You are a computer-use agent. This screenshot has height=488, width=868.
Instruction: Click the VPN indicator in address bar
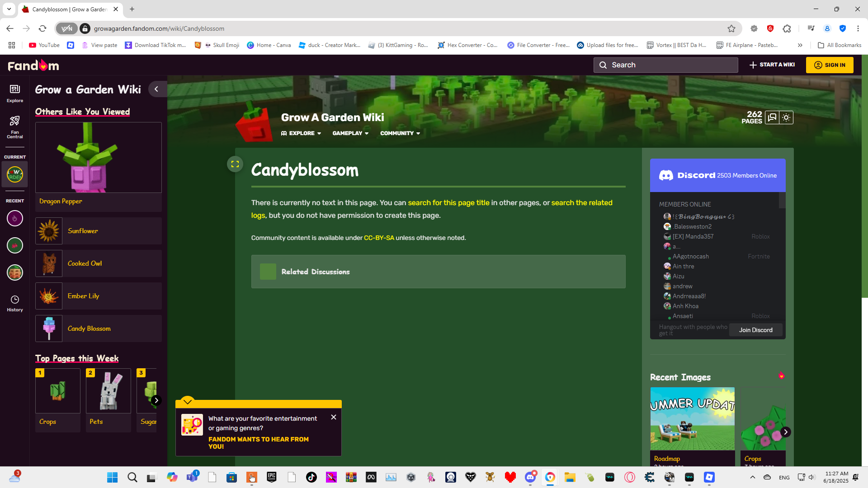67,28
